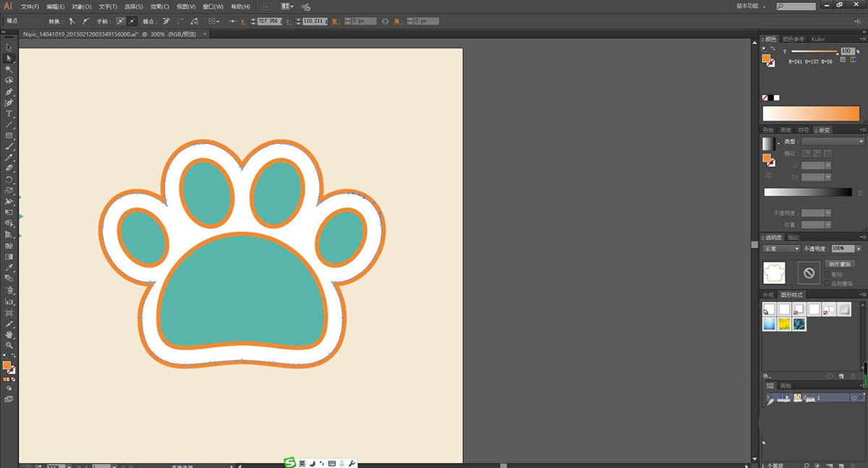868x468 pixels.
Task: Open the 效果(C) menu
Action: pyautogui.click(x=159, y=7)
